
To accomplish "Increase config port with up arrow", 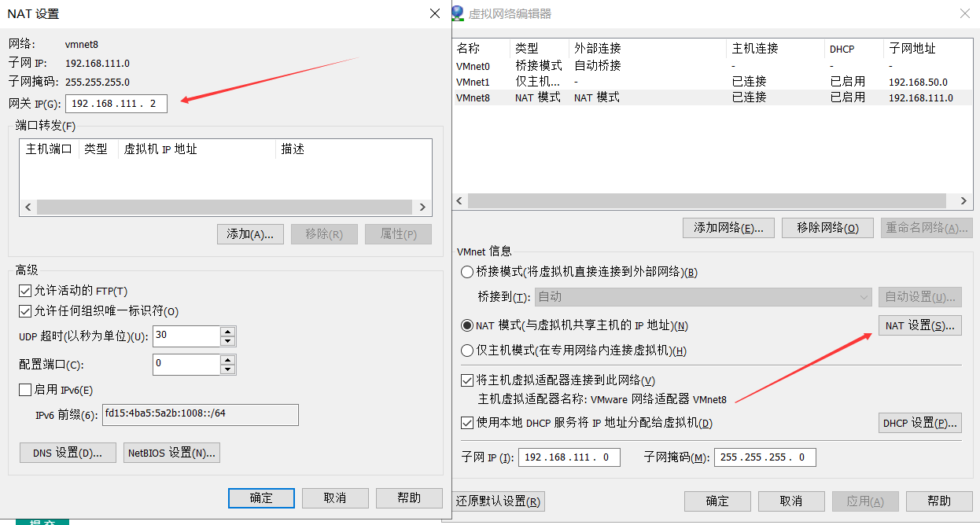I will pyautogui.click(x=228, y=360).
